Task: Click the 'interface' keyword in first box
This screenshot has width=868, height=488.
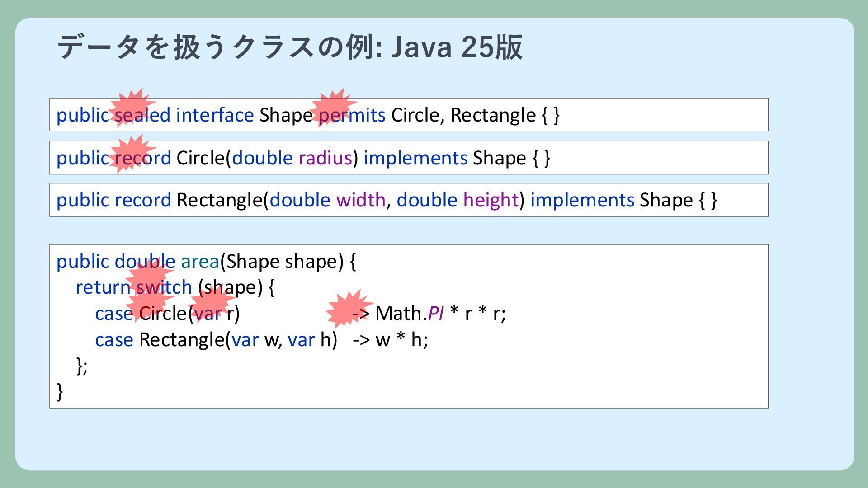Action: tap(215, 115)
